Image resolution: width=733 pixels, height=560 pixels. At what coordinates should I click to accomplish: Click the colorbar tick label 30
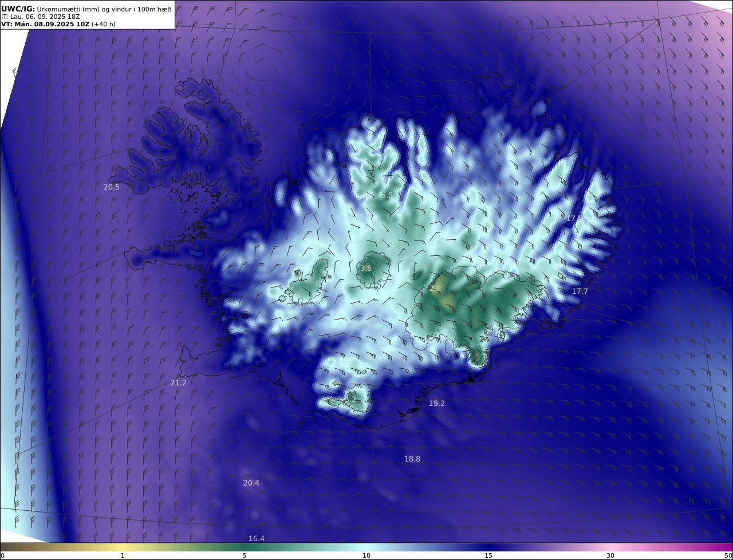(x=610, y=555)
